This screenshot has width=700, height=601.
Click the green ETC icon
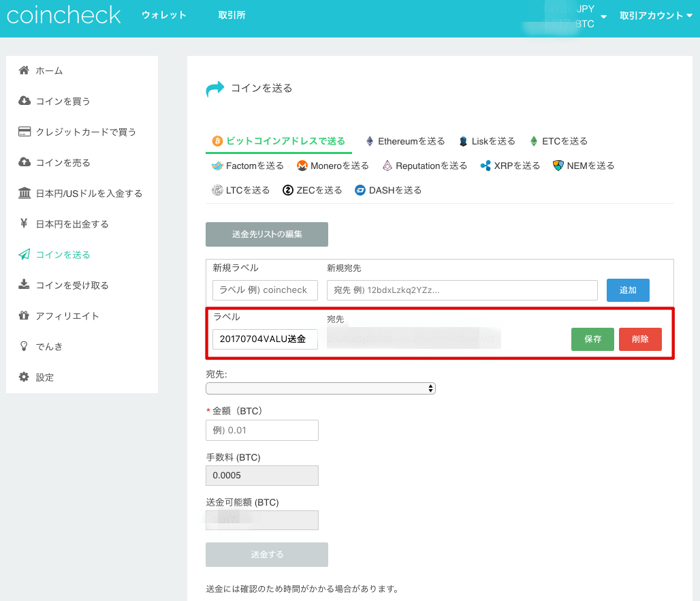coord(534,141)
